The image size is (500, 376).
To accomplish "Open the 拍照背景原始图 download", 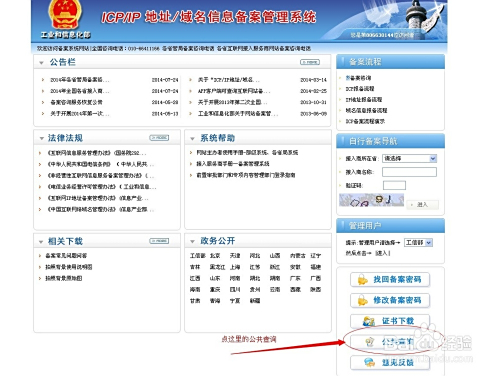I will pyautogui.click(x=64, y=278).
